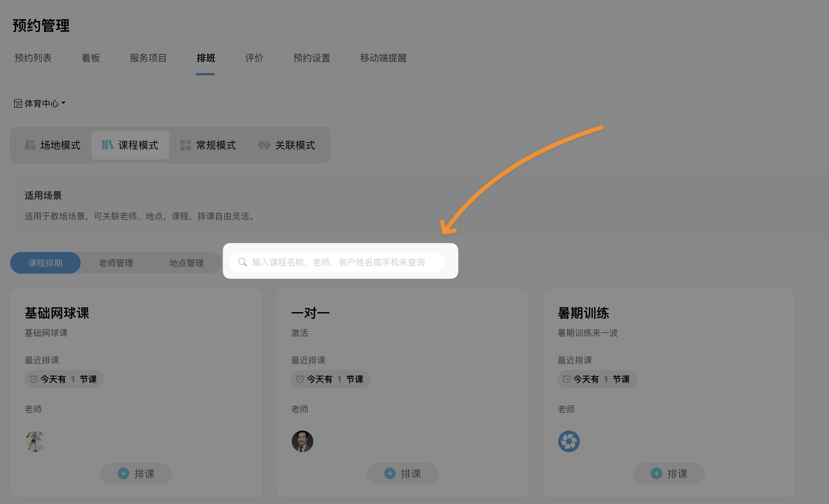Switch to the 看板 tab

tap(91, 58)
